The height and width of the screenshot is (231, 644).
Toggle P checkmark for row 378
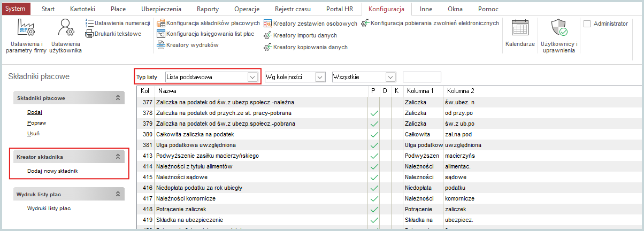pyautogui.click(x=374, y=113)
